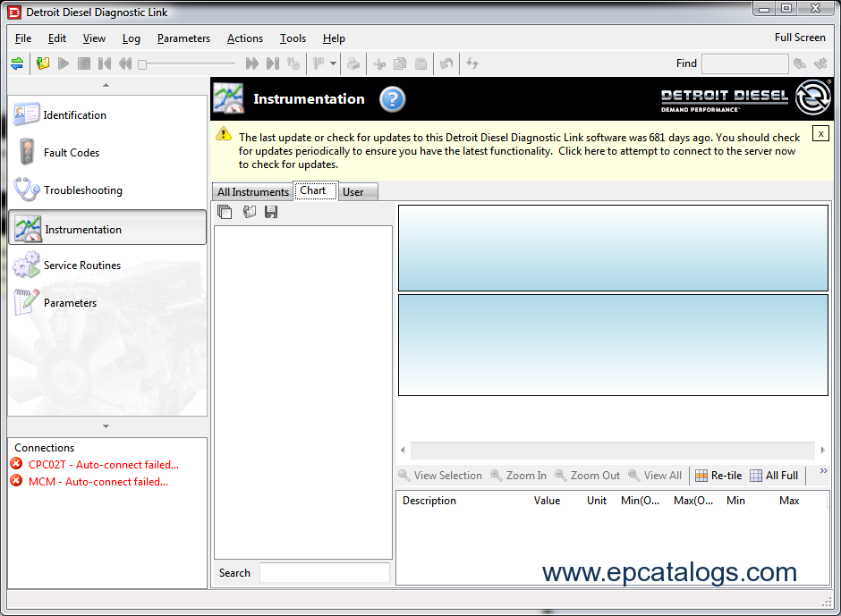Click the seek-to-time flag-clock icon
Image resolution: width=841 pixels, height=616 pixels.
pos(293,63)
